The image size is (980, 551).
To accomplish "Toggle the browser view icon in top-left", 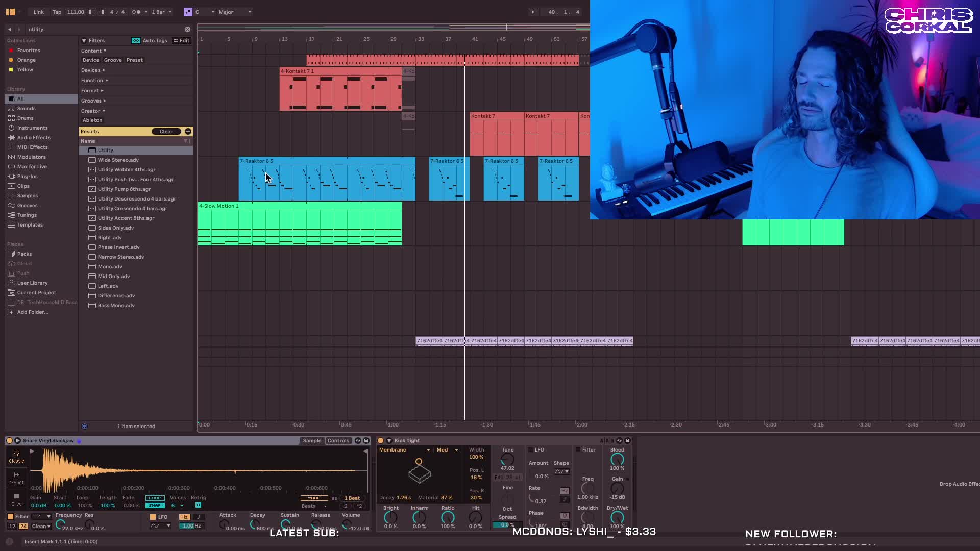I will tap(10, 12).
